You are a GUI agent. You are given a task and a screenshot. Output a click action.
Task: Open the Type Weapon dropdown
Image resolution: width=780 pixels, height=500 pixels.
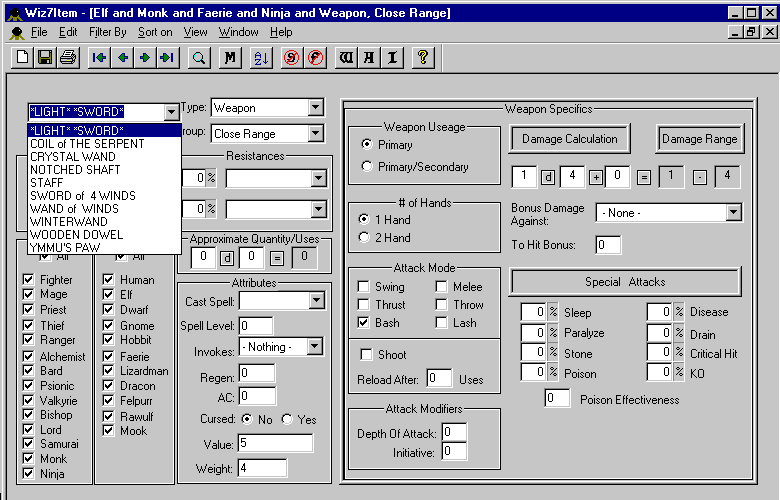[x=315, y=107]
